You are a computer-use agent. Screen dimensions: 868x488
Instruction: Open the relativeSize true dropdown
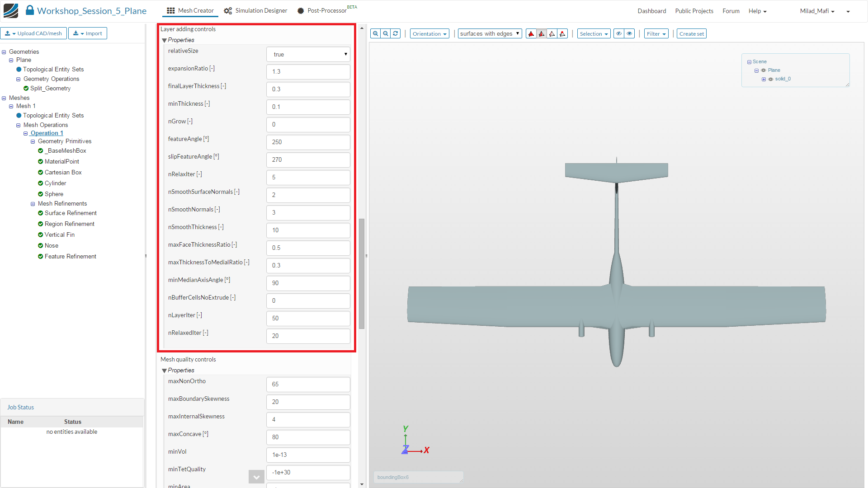308,54
